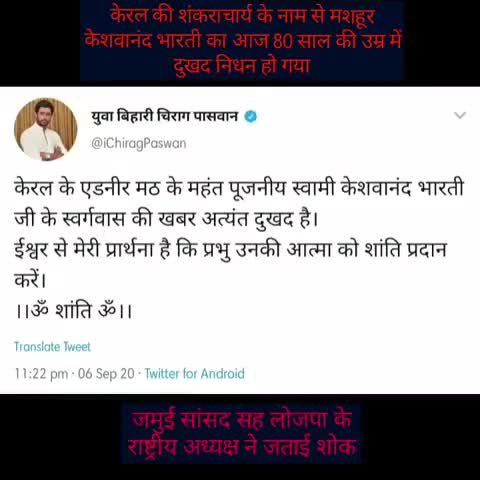Viewport: 480px width, 480px height.
Task: Click the tweet line with स्वर्गवास की खबर
Action: 166,219
